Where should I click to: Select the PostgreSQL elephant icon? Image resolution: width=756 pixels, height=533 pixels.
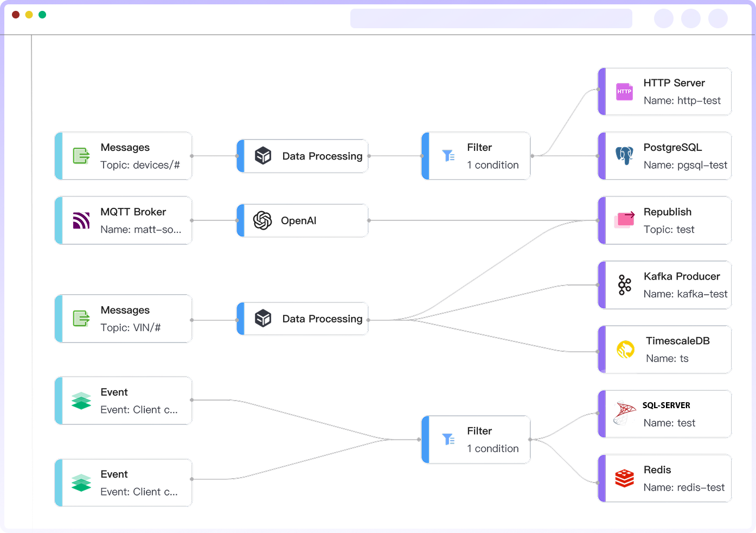tap(624, 156)
